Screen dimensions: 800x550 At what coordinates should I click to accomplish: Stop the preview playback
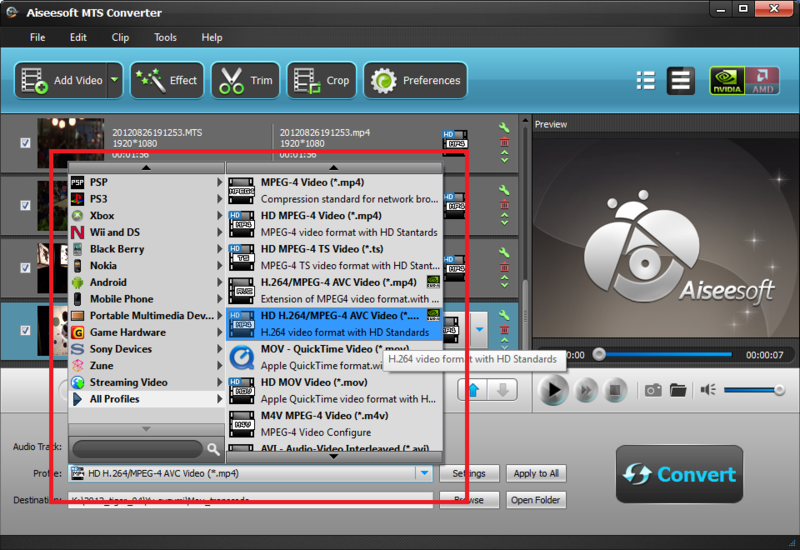click(x=615, y=391)
